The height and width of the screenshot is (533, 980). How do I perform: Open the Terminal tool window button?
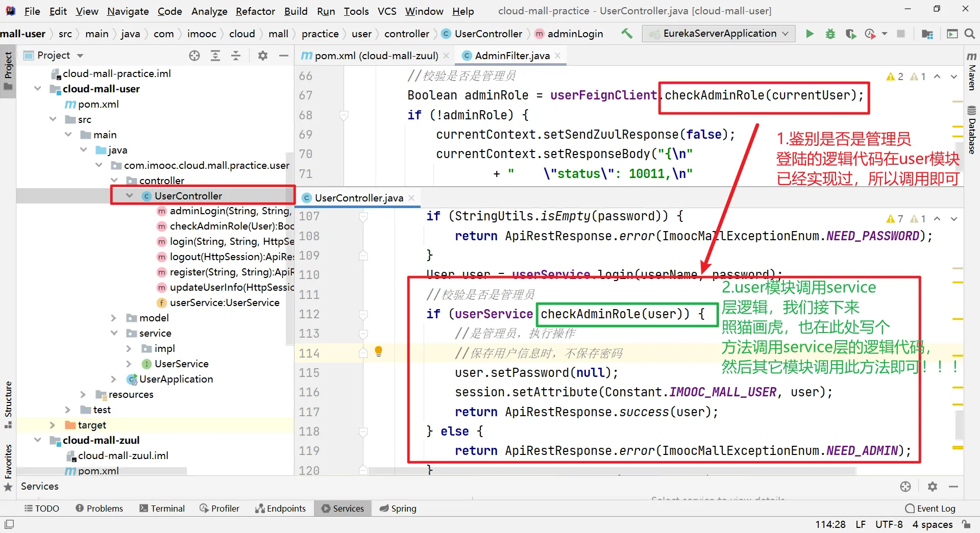coord(162,509)
